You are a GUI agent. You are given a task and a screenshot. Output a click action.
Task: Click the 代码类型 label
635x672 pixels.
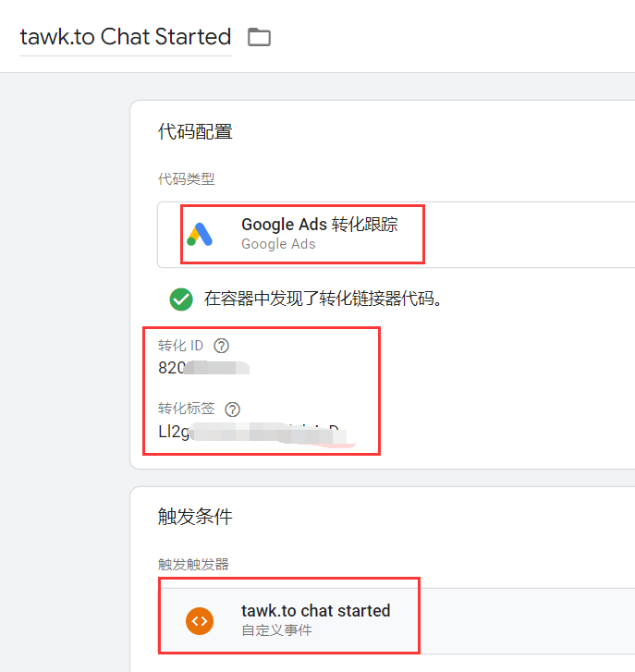(186, 178)
